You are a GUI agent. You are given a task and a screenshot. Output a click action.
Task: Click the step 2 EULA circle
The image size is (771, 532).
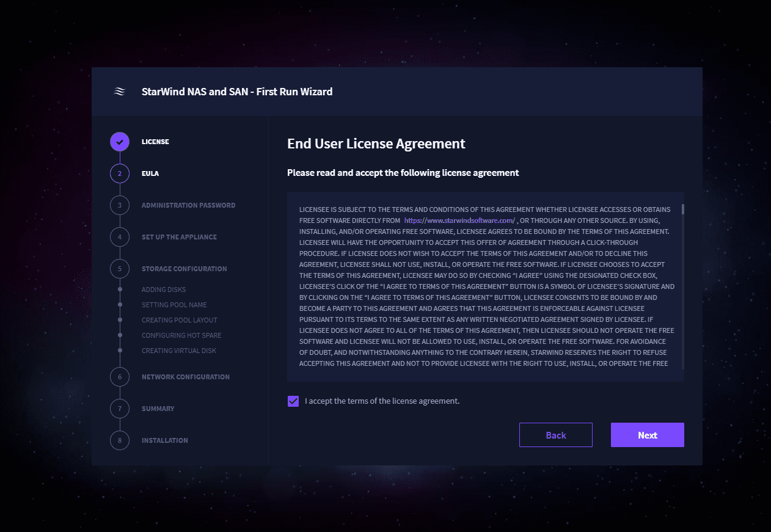[x=120, y=173]
